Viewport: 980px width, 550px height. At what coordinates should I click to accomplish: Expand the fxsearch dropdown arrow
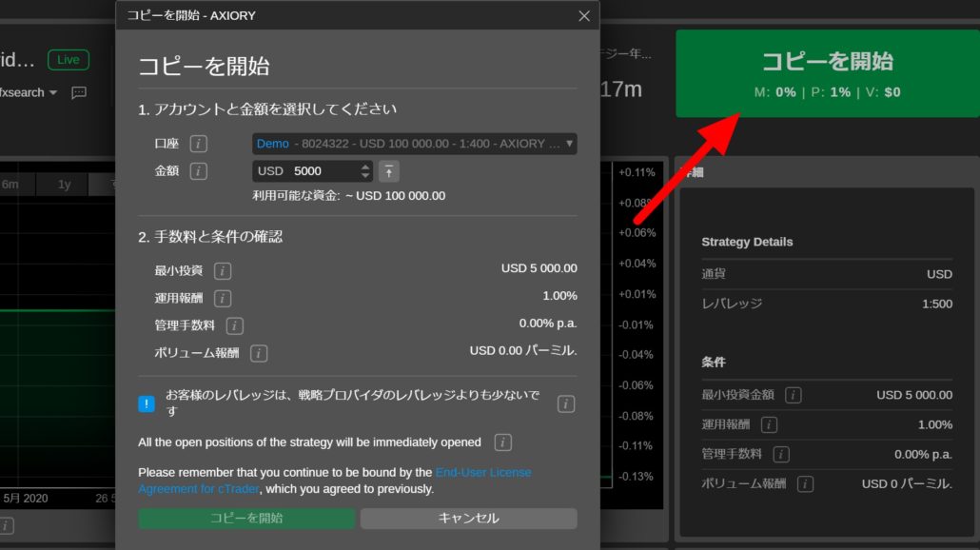point(53,93)
